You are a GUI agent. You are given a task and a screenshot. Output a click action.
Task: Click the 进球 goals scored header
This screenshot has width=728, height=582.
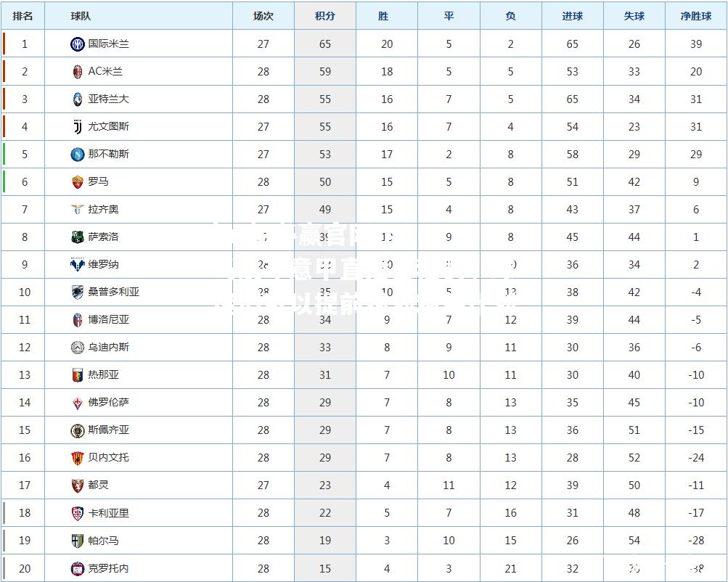point(573,16)
